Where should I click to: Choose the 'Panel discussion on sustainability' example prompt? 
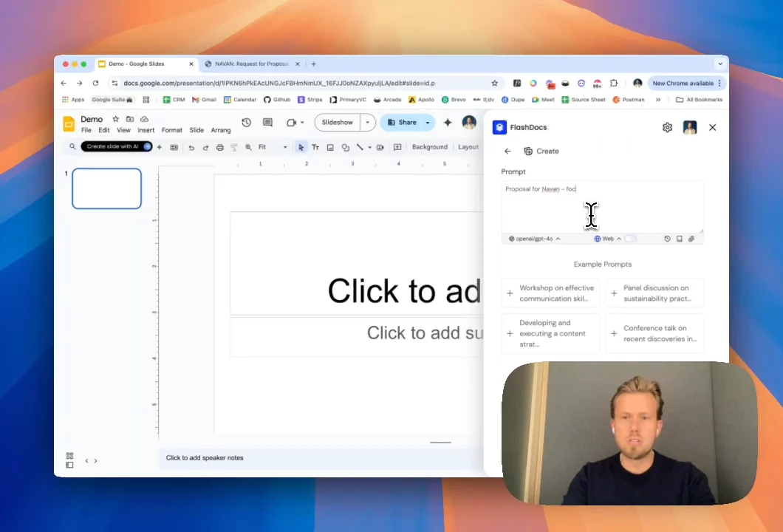[x=654, y=293]
